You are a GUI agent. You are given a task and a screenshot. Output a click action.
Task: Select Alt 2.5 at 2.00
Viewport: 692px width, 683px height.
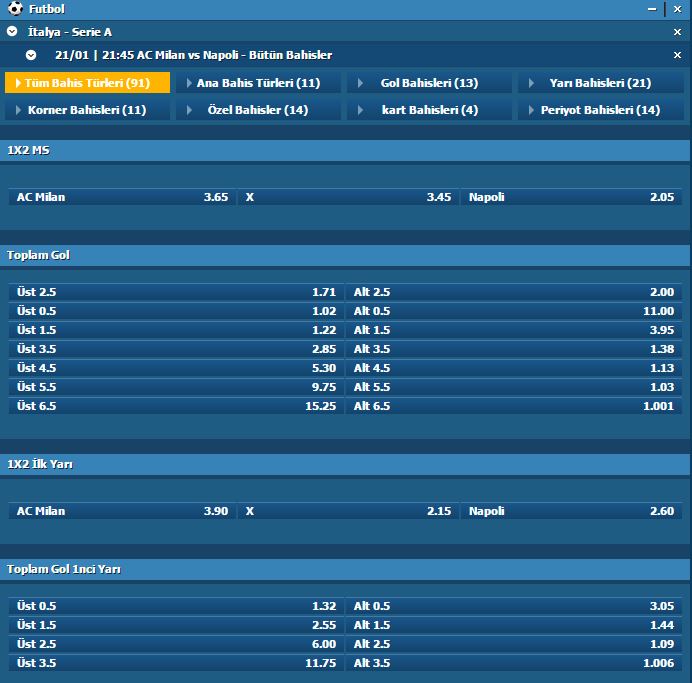[x=514, y=292]
